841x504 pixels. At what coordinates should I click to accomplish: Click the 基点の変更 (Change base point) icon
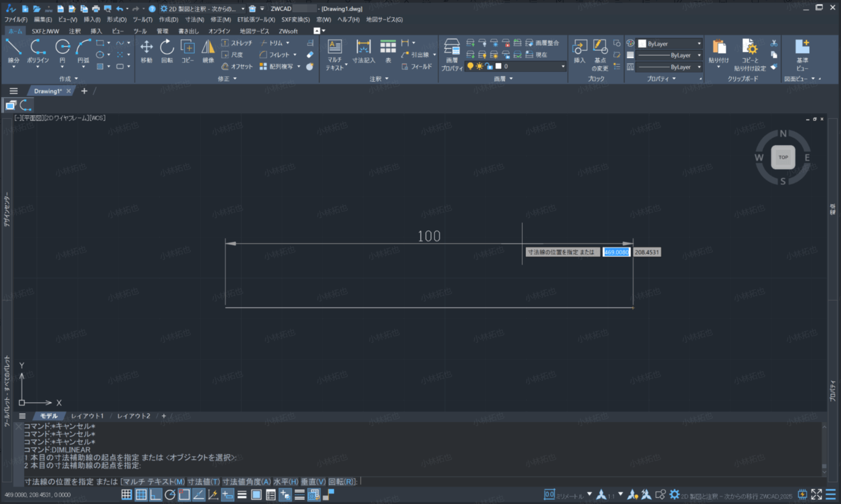[600, 55]
